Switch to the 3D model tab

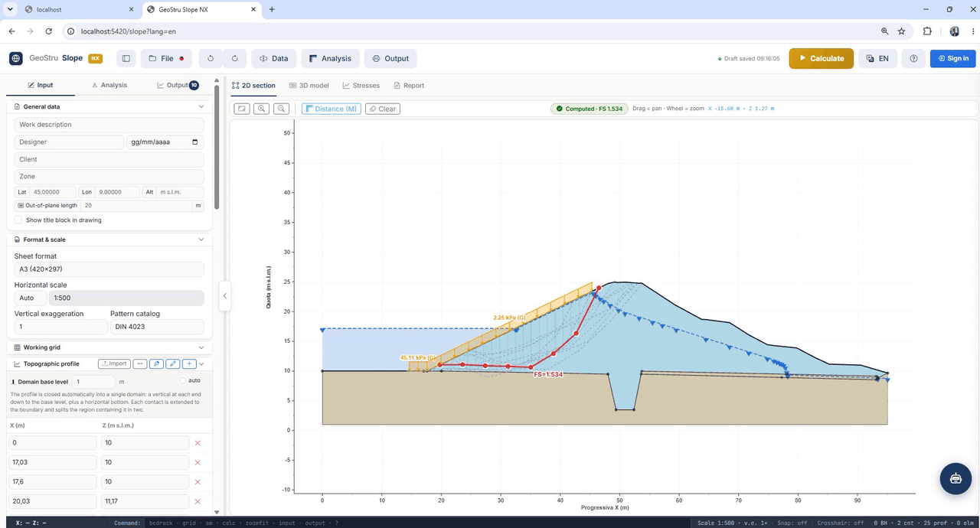click(x=309, y=86)
